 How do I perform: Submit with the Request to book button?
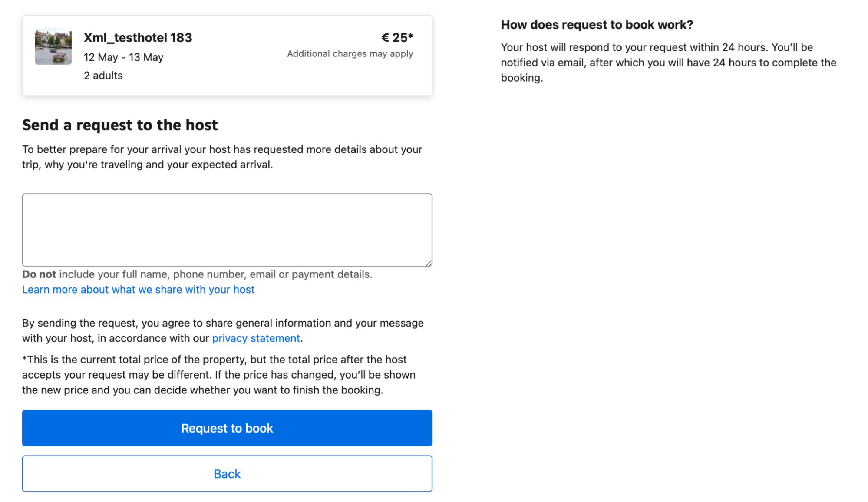227,428
